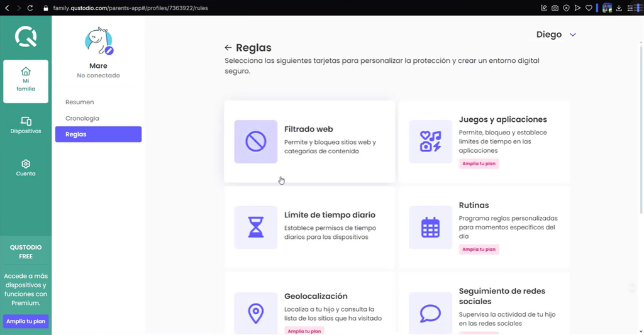The width and height of the screenshot is (644, 335).
Task: Reload the page with browser refresh button
Action: click(x=30, y=8)
